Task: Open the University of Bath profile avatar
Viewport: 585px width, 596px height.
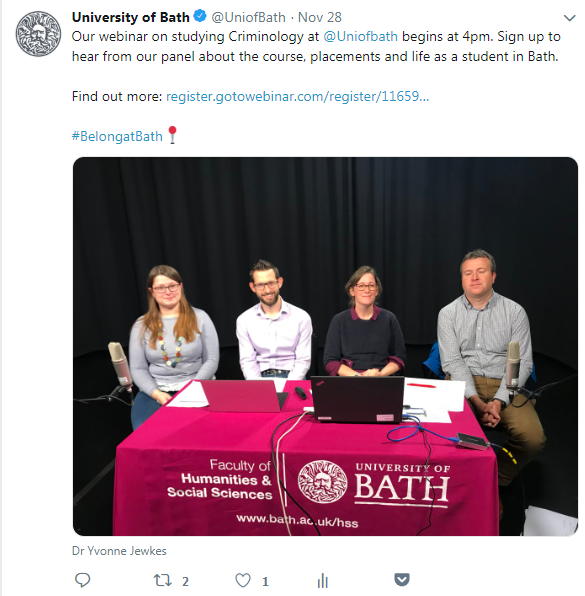Action: point(38,34)
